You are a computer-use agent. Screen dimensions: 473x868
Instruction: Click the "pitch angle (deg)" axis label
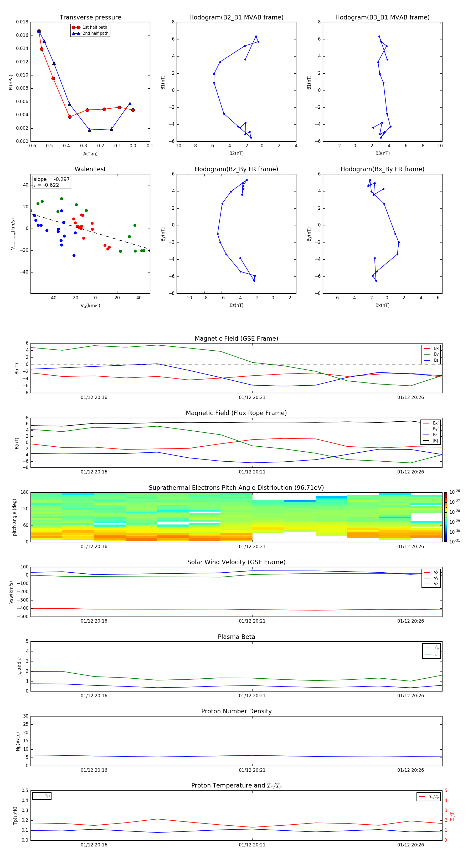(14, 517)
